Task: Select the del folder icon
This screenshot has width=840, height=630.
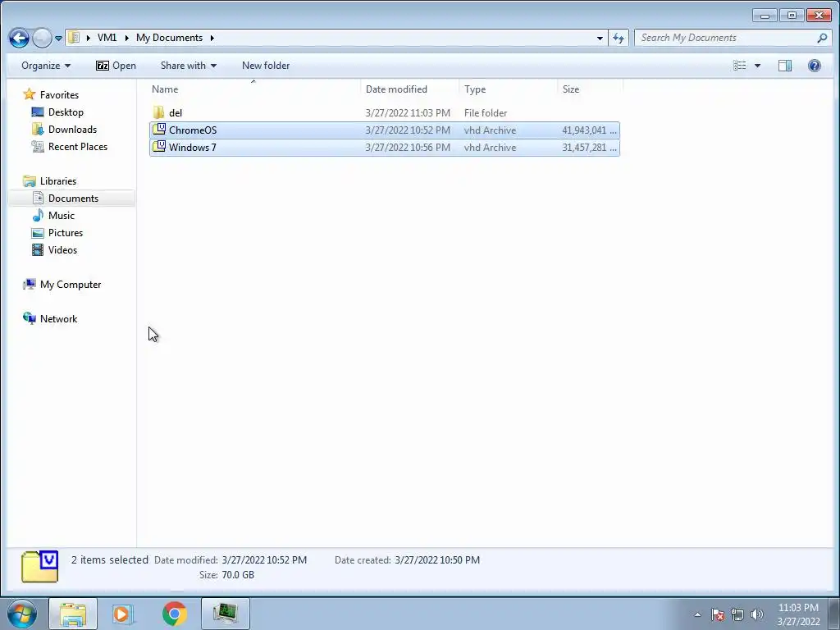Action: point(158,112)
